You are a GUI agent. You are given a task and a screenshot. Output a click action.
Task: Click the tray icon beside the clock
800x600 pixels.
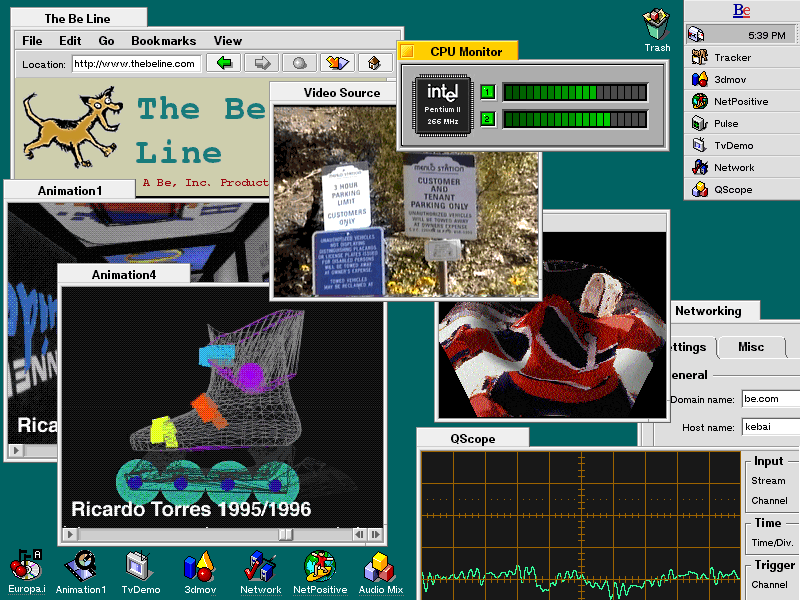coord(696,35)
